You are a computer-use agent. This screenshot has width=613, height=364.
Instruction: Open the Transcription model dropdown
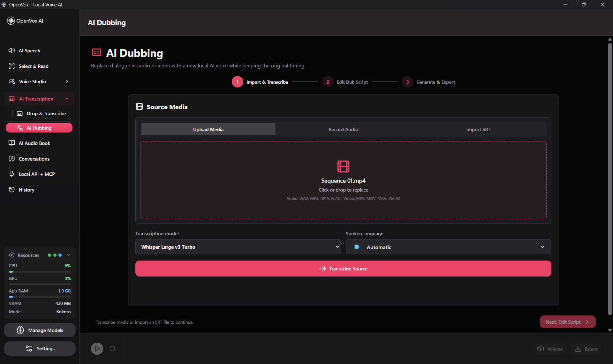point(238,247)
